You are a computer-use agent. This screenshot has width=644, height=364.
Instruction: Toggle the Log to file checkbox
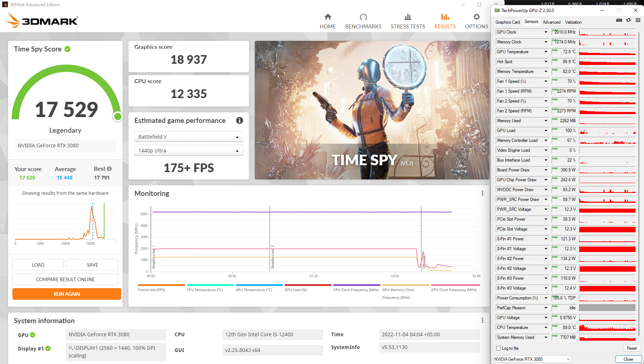(x=499, y=348)
